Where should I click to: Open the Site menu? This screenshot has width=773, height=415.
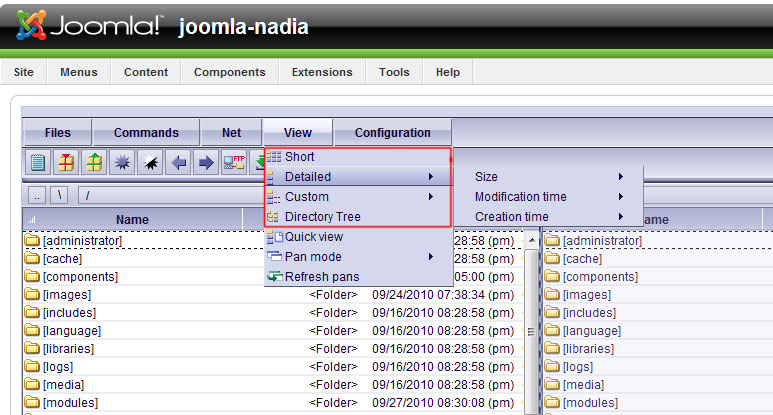click(24, 72)
